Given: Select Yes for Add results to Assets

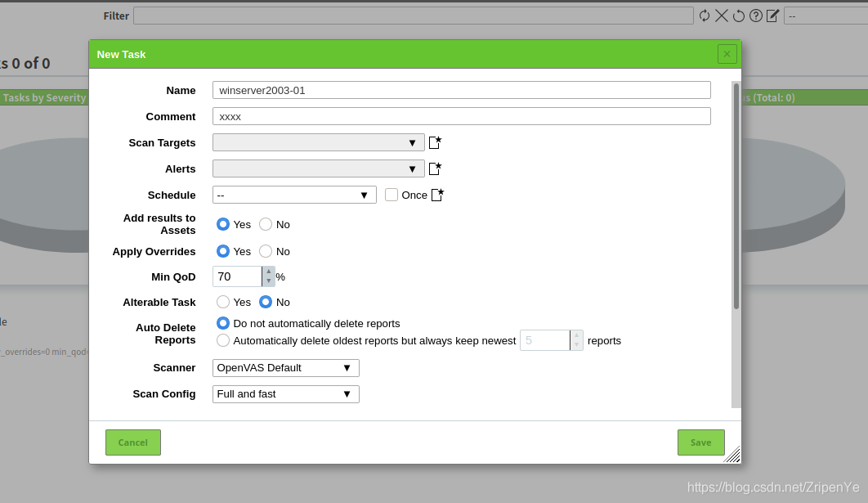Looking at the screenshot, I should pyautogui.click(x=223, y=224).
